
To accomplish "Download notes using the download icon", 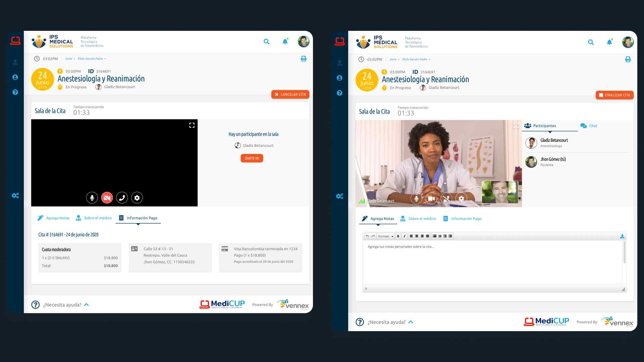I will [622, 236].
